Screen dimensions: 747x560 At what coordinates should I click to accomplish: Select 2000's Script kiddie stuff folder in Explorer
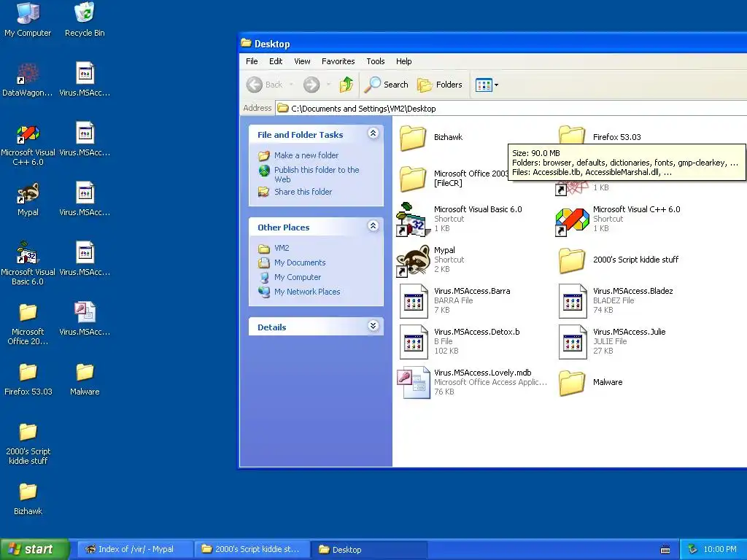pyautogui.click(x=619, y=260)
